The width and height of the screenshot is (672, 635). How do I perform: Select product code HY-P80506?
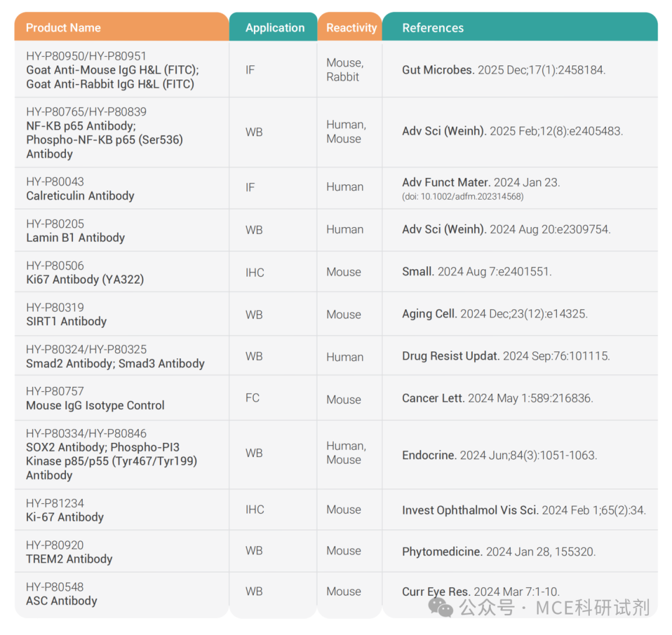pyautogui.click(x=55, y=266)
